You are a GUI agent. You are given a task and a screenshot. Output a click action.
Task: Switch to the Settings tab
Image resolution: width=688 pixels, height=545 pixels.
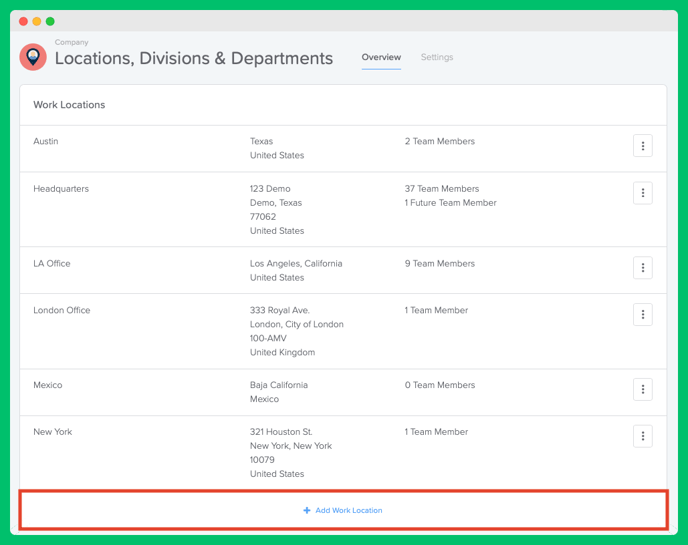[437, 57]
